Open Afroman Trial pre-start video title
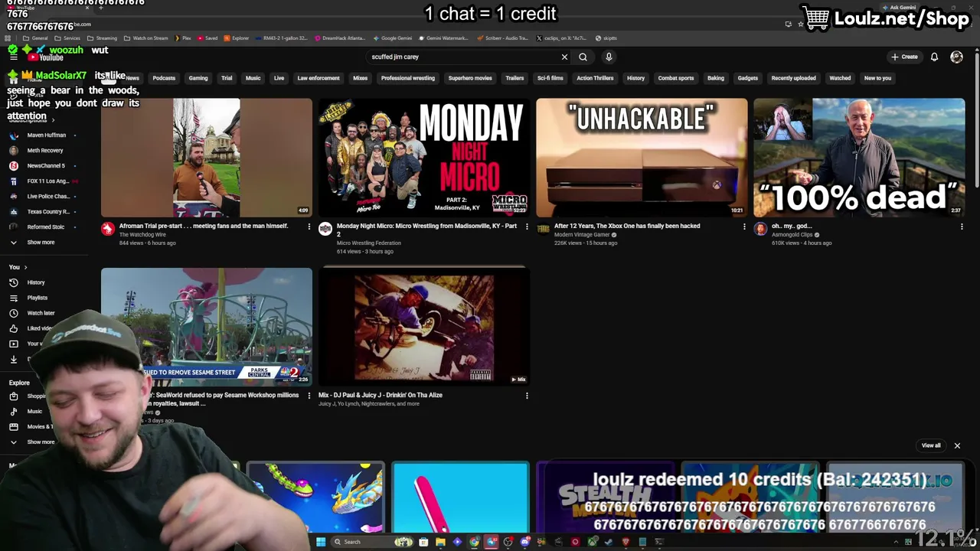 point(204,226)
